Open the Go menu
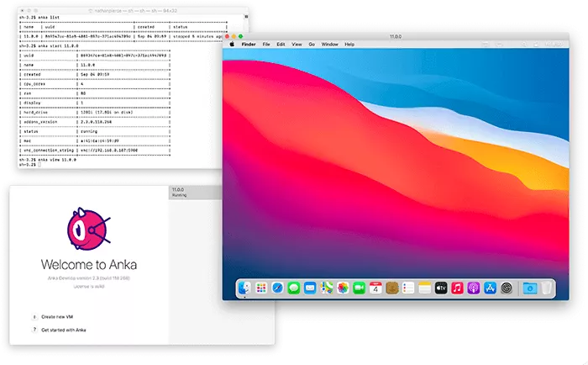This screenshot has height=365, width=588. pyautogui.click(x=312, y=45)
